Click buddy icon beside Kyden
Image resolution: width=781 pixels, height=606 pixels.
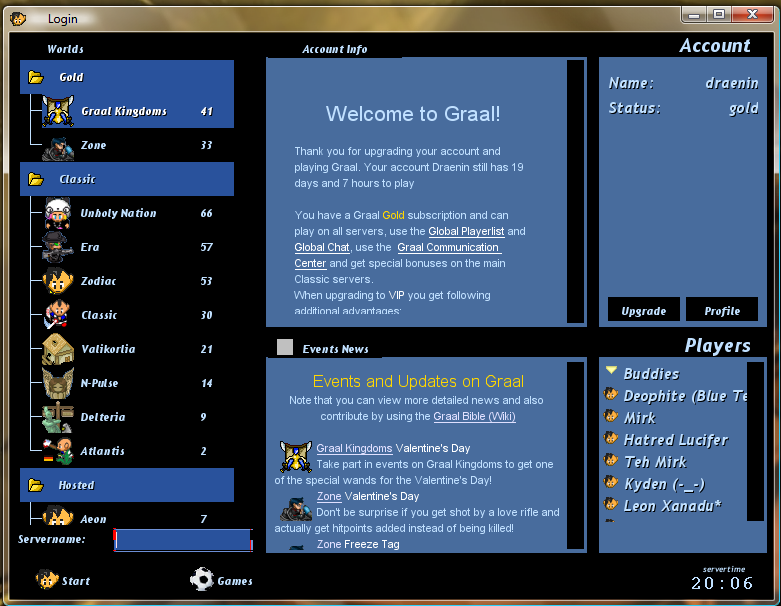[611, 482]
